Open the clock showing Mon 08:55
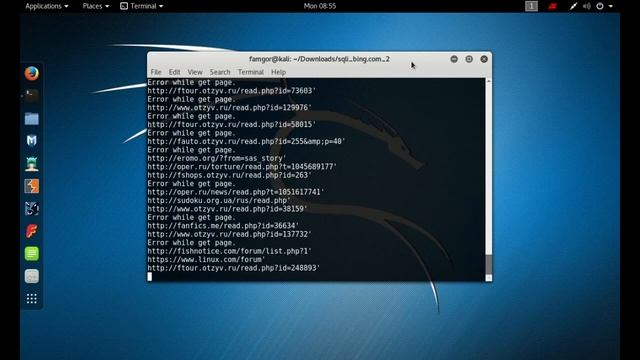The width and height of the screenshot is (640, 360). pyautogui.click(x=320, y=6)
